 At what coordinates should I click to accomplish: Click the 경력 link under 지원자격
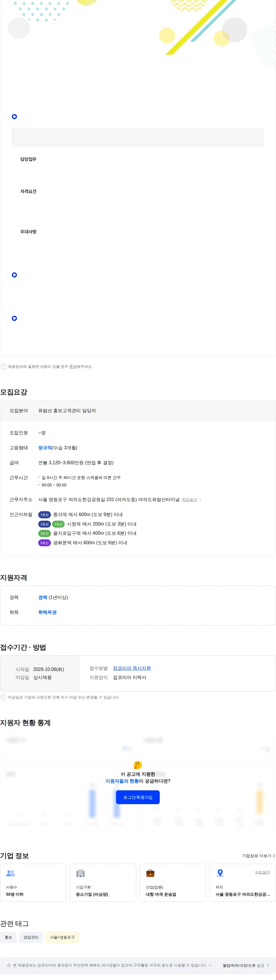[43, 597]
